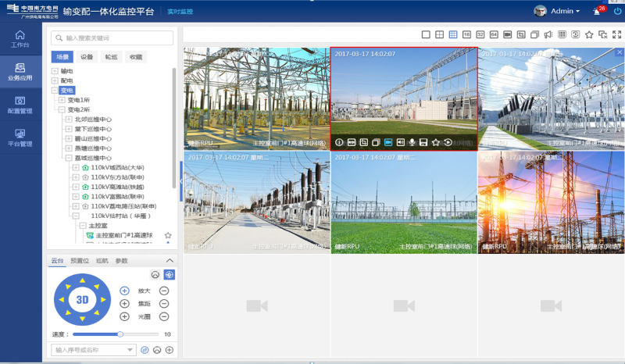This screenshot has width=625, height=364.
Task: Collapse the 变电 tree node
Action: (55, 91)
